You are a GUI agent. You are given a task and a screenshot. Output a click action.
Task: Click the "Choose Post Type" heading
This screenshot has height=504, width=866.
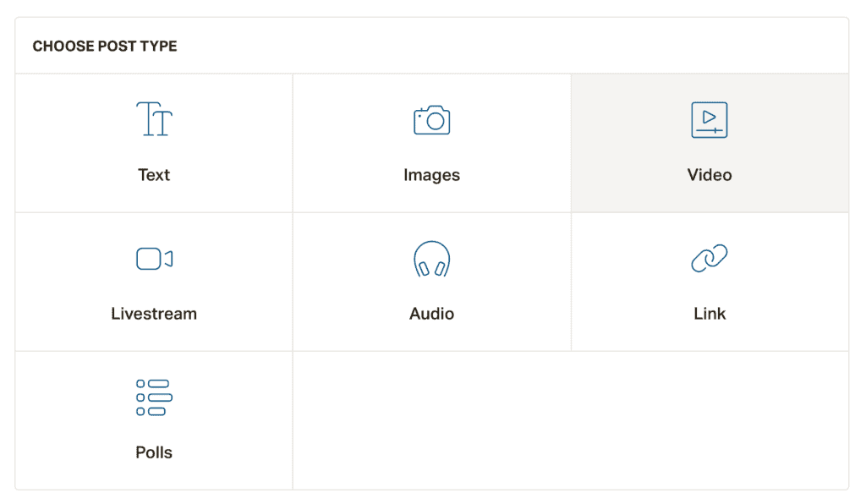coord(105,47)
